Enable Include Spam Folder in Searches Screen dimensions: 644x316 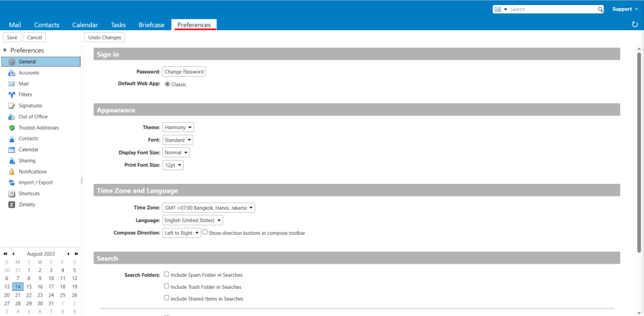click(167, 274)
